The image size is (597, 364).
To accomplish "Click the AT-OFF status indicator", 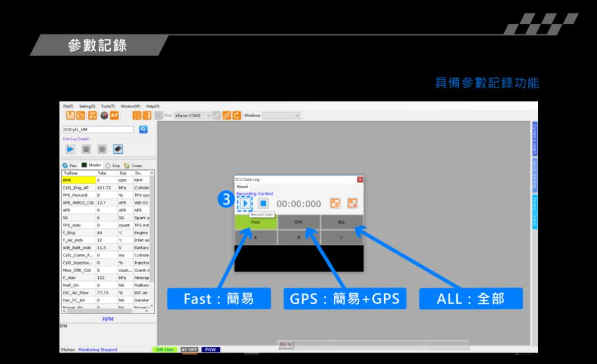I will coord(189,350).
